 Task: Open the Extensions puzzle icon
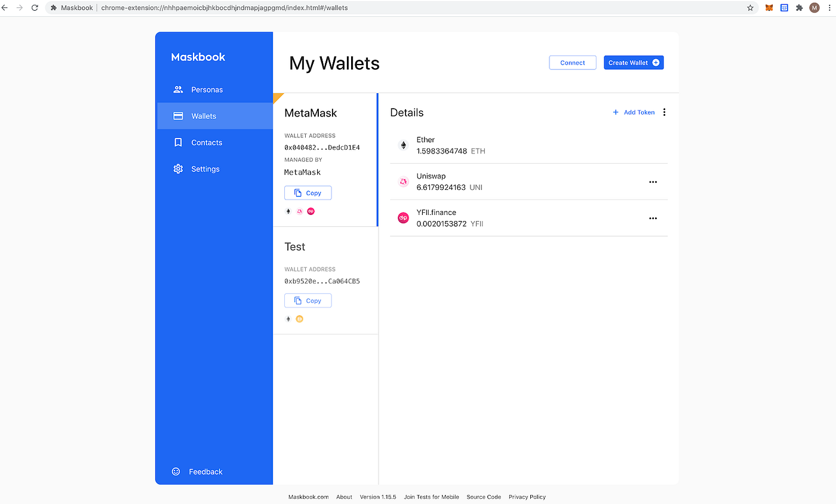tap(800, 8)
